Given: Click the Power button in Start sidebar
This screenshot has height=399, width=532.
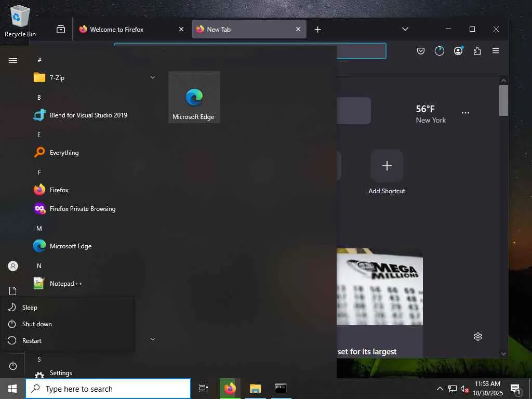Looking at the screenshot, I should 12,366.
